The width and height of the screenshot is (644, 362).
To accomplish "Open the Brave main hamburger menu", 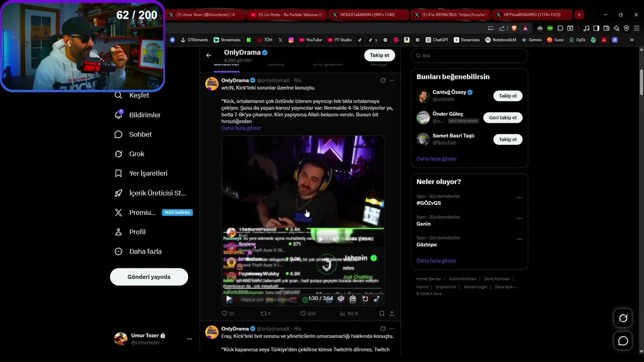I will click(x=636, y=28).
